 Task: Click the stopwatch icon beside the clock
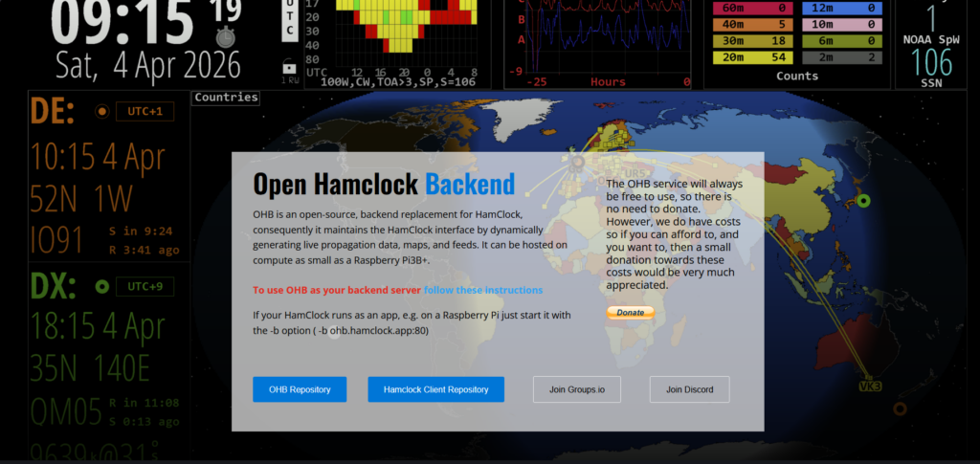pyautogui.click(x=226, y=37)
